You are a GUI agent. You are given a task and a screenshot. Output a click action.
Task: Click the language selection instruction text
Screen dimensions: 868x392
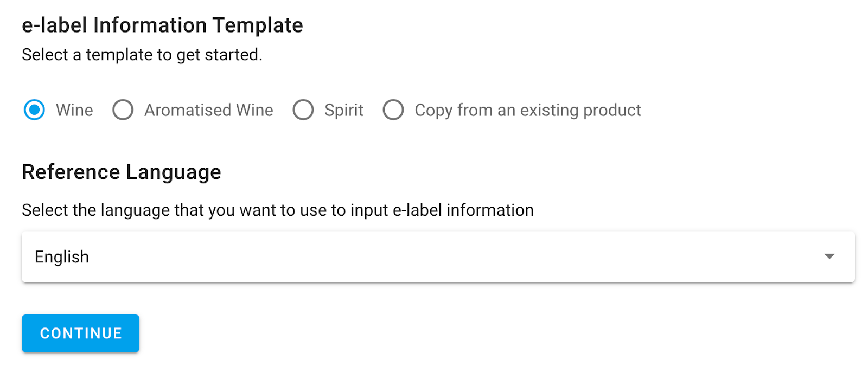tap(277, 210)
